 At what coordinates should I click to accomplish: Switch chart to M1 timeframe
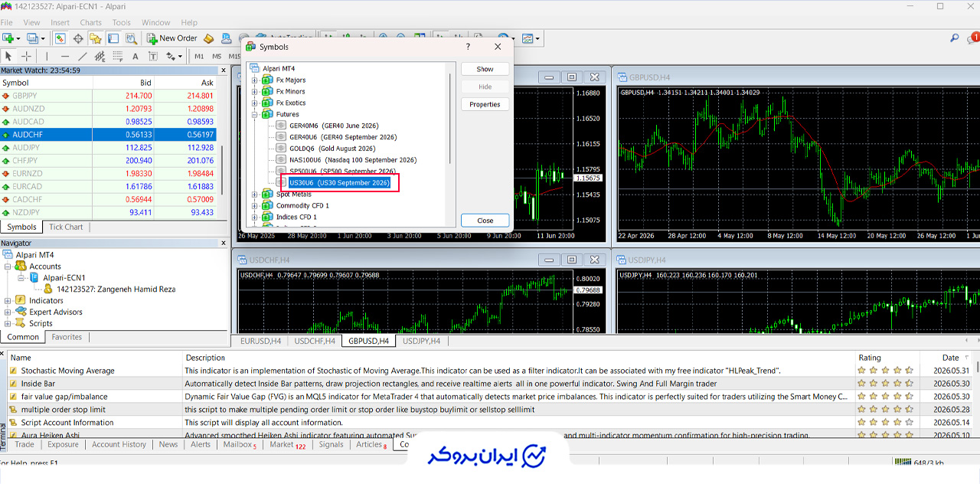coord(199,56)
